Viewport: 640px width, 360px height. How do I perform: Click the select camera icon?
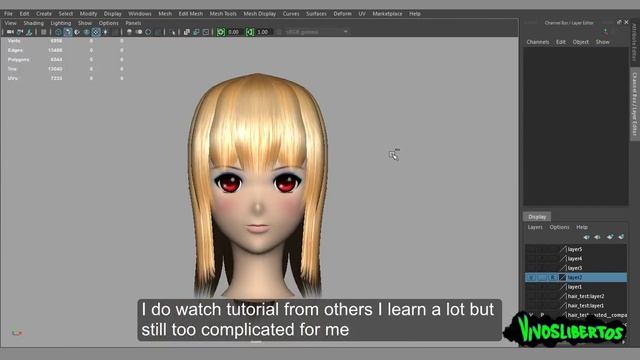point(10,32)
